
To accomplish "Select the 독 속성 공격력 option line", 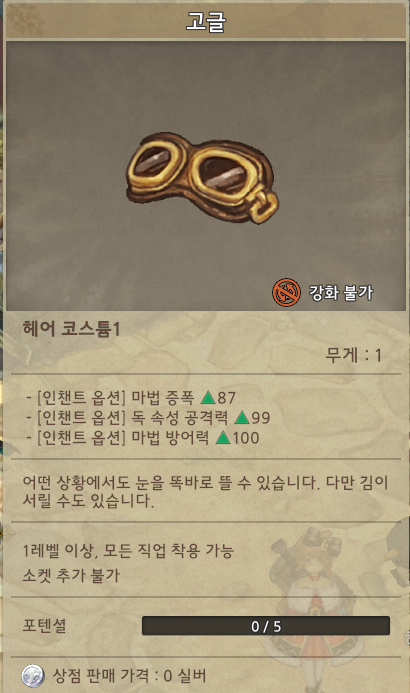I will coord(148,417).
